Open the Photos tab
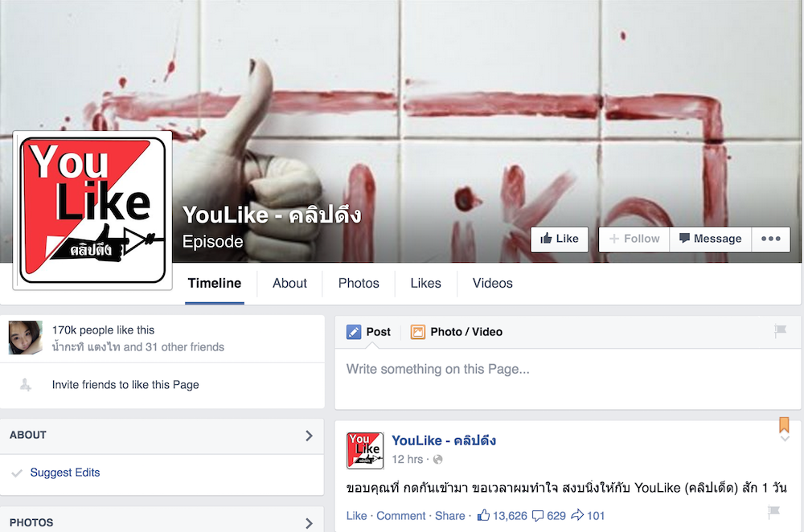Viewport: 804px width, 532px height. coord(359,284)
